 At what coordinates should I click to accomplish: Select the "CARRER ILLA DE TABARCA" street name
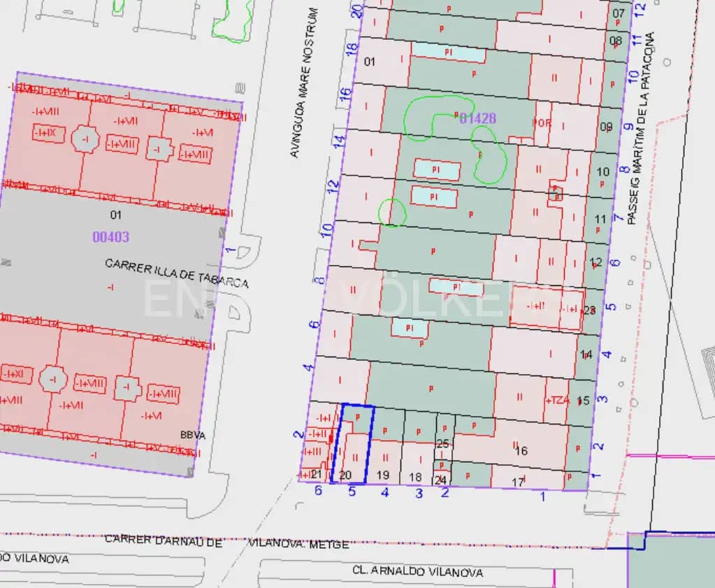point(177,273)
